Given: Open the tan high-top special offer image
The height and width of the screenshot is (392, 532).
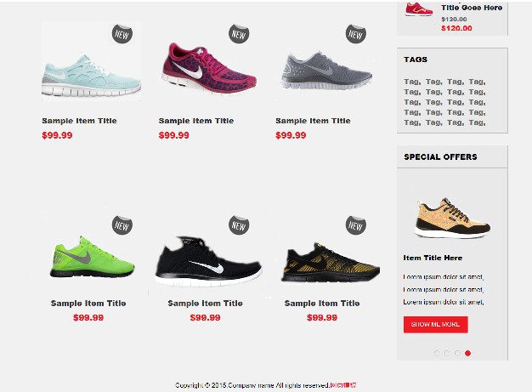Looking at the screenshot, I should click(452, 217).
